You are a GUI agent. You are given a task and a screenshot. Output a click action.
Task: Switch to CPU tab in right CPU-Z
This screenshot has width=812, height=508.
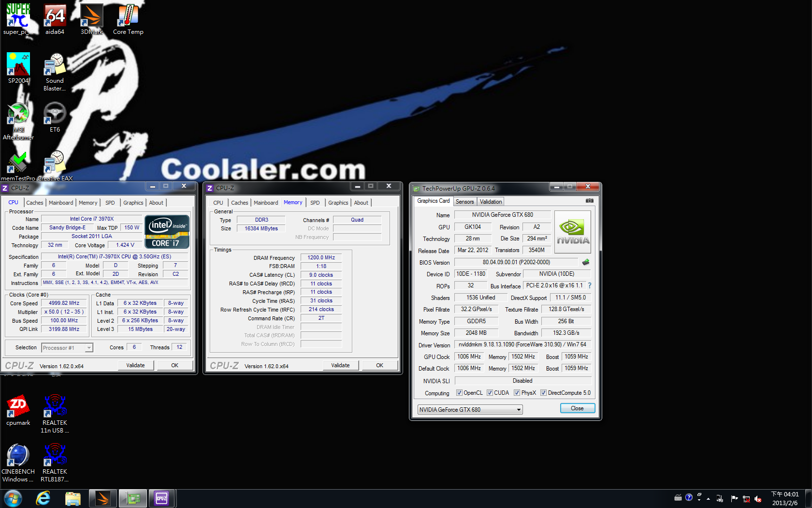coord(218,203)
